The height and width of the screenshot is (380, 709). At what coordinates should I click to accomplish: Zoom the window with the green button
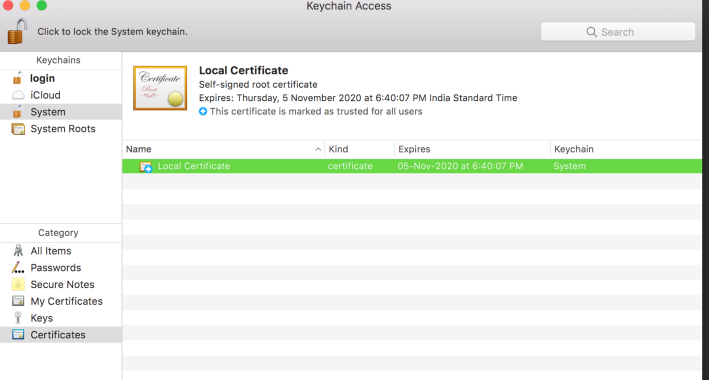[42, 5]
